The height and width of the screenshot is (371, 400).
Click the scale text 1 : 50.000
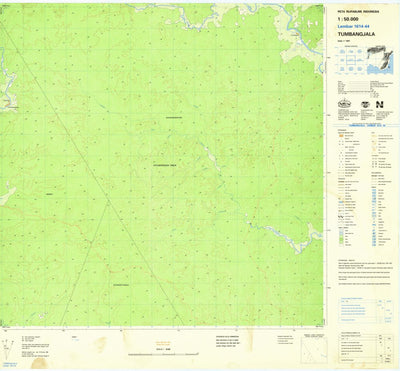[x=348, y=19]
